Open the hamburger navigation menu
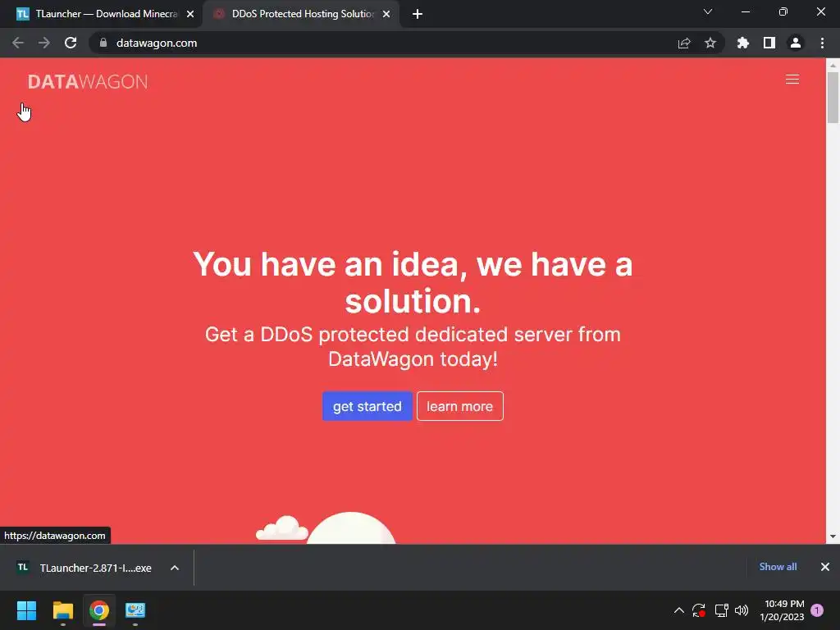The image size is (840, 630). (x=792, y=80)
